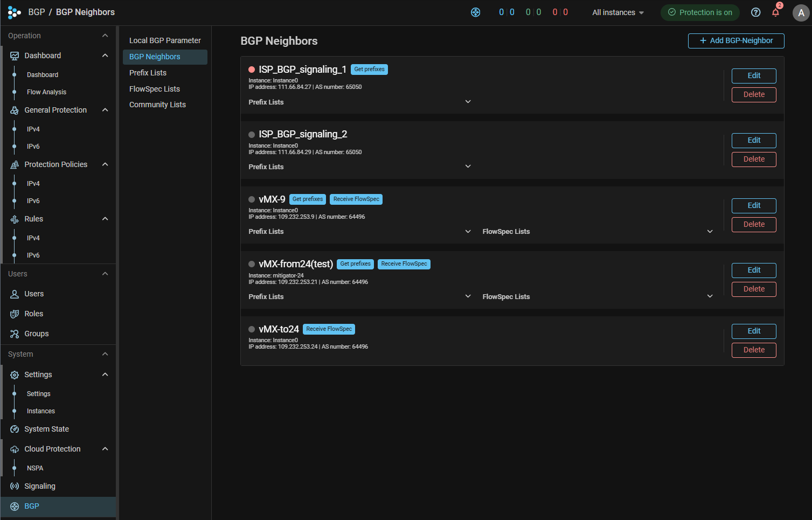Collapse the General Protection sidebar group
Screen dimensions: 812x520
tap(105, 110)
